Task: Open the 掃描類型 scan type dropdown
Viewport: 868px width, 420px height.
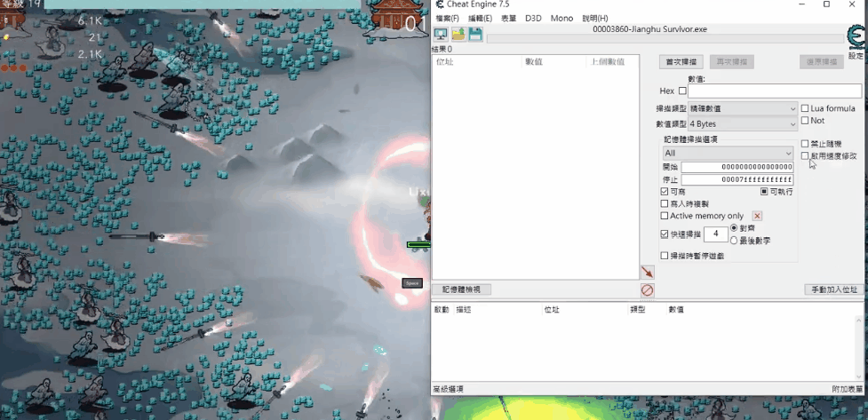Action: click(743, 109)
